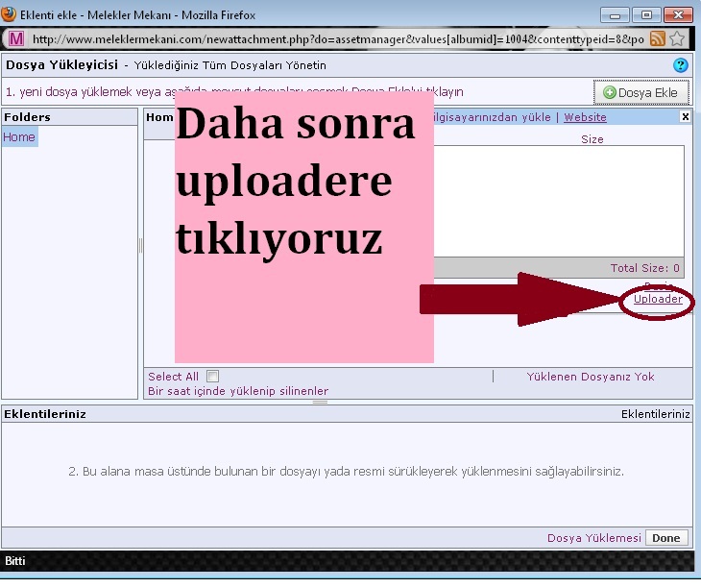Click the Website upload link
This screenshot has width=701, height=588.
[x=585, y=117]
